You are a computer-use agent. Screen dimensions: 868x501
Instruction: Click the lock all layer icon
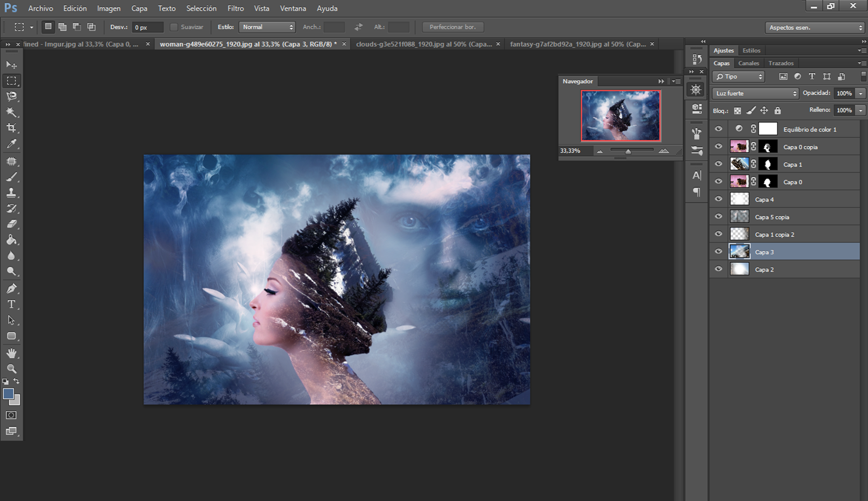click(778, 111)
